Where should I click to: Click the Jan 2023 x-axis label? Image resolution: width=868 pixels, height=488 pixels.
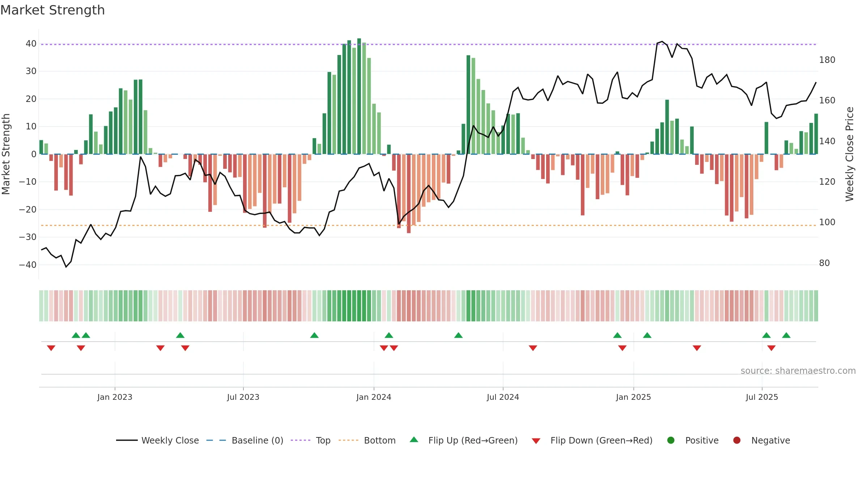click(x=115, y=397)
